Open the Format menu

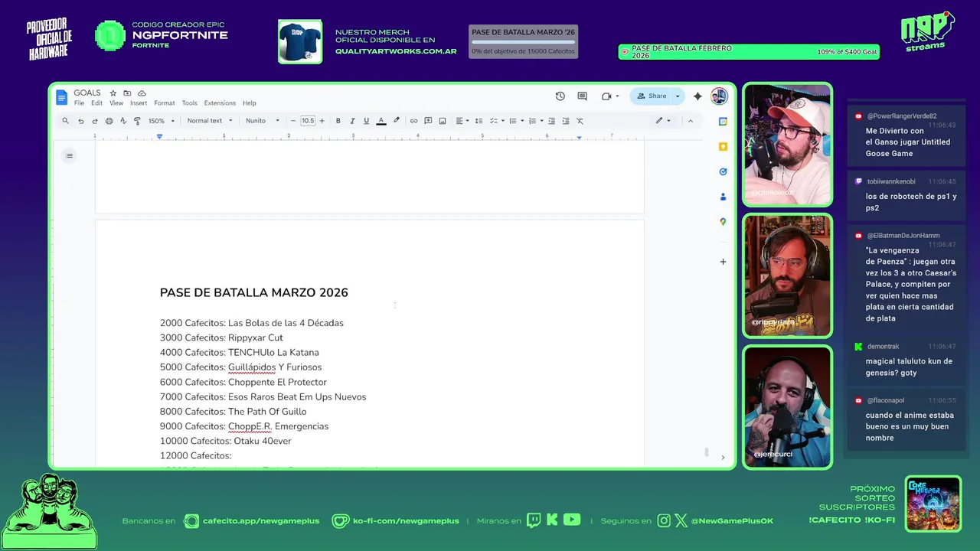pos(165,103)
